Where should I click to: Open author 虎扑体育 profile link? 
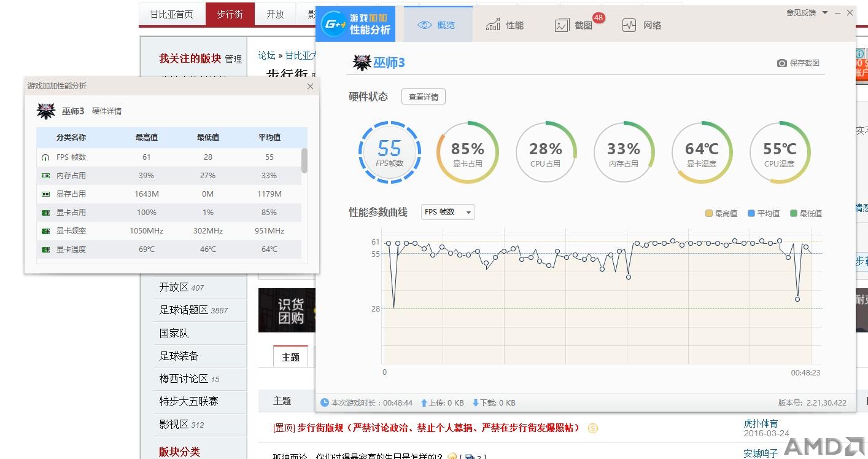(x=761, y=423)
